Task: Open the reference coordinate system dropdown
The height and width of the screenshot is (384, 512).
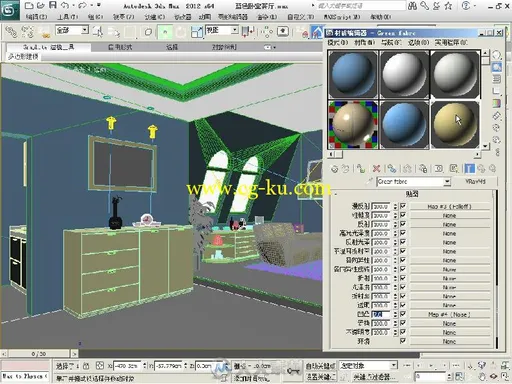Action: coord(235,30)
